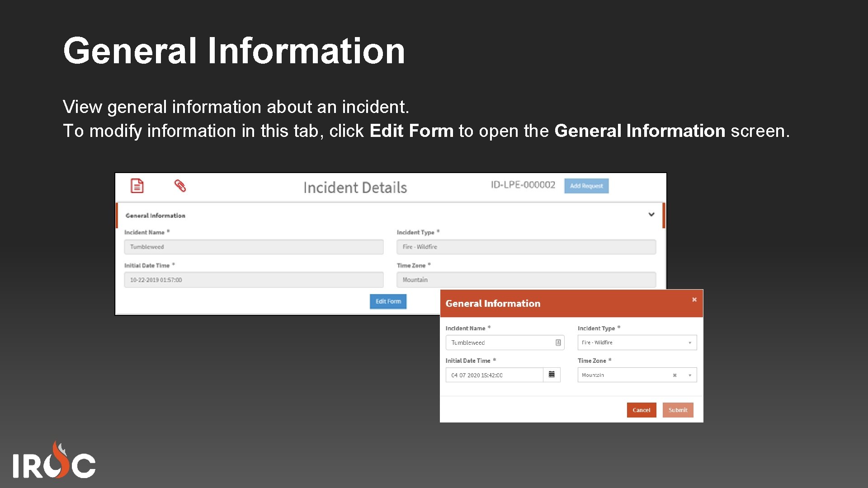The height and width of the screenshot is (488, 868).
Task: Click the disabled Incident Name field Tumbleweed
Action: click(x=254, y=247)
